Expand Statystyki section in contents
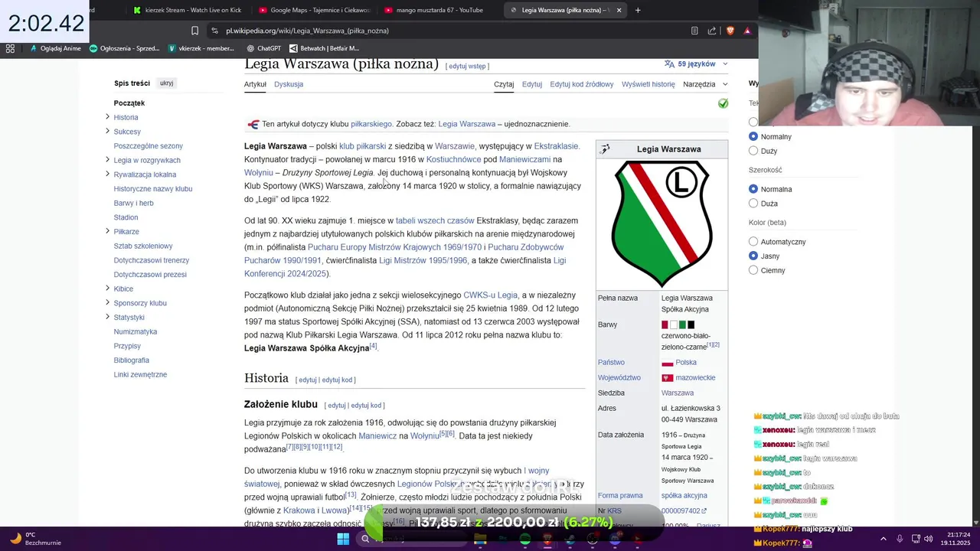The image size is (980, 551). 107,317
